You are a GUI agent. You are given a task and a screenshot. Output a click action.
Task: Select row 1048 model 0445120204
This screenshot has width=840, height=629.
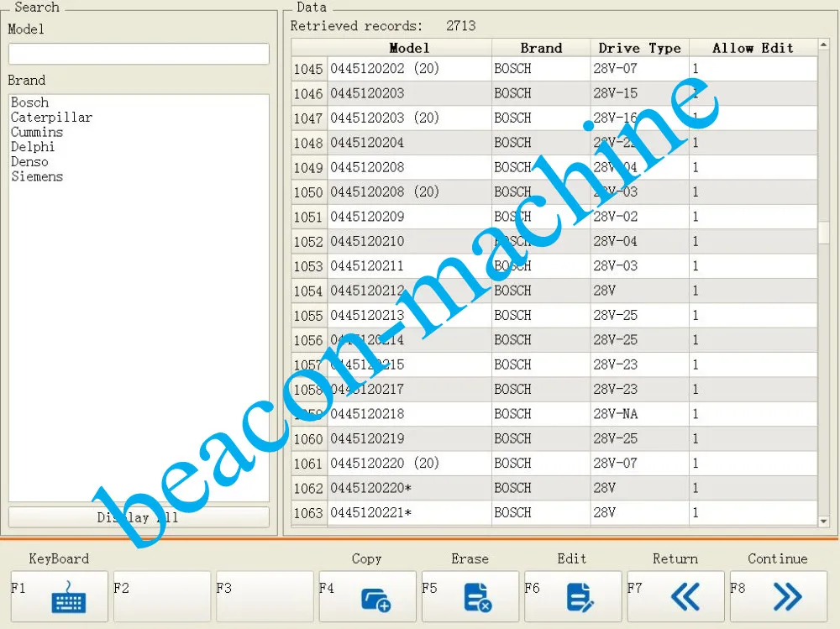[554, 143]
